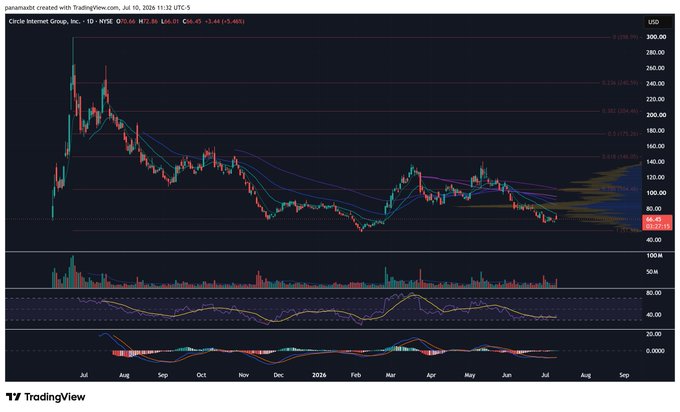The width and height of the screenshot is (680, 412).
Task: Click the 120.00 price axis label
Action: pyautogui.click(x=656, y=177)
